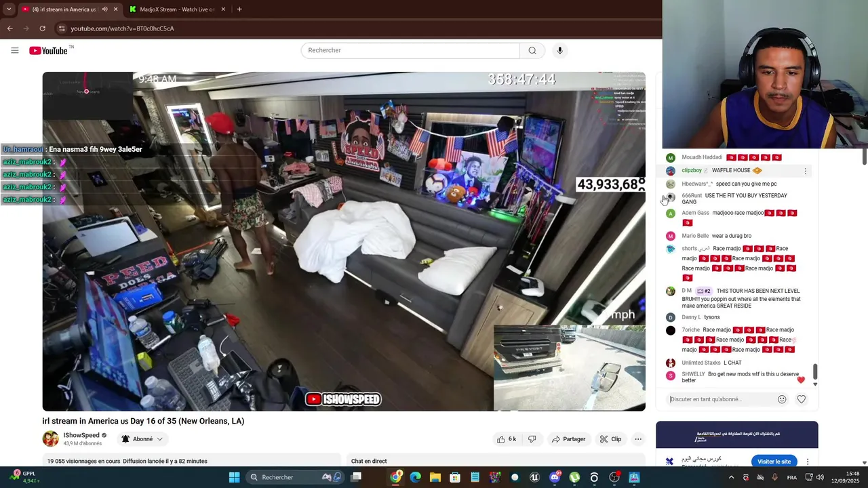Click the youtube.com address bar URL
Screen dimensions: 868x488
click(x=122, y=28)
